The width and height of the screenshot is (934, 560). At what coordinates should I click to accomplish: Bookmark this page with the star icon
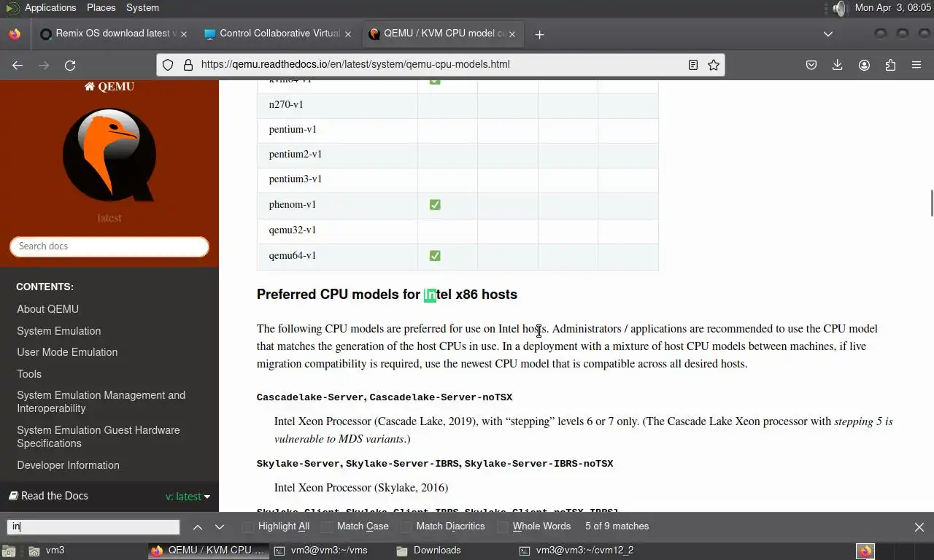[x=714, y=65]
